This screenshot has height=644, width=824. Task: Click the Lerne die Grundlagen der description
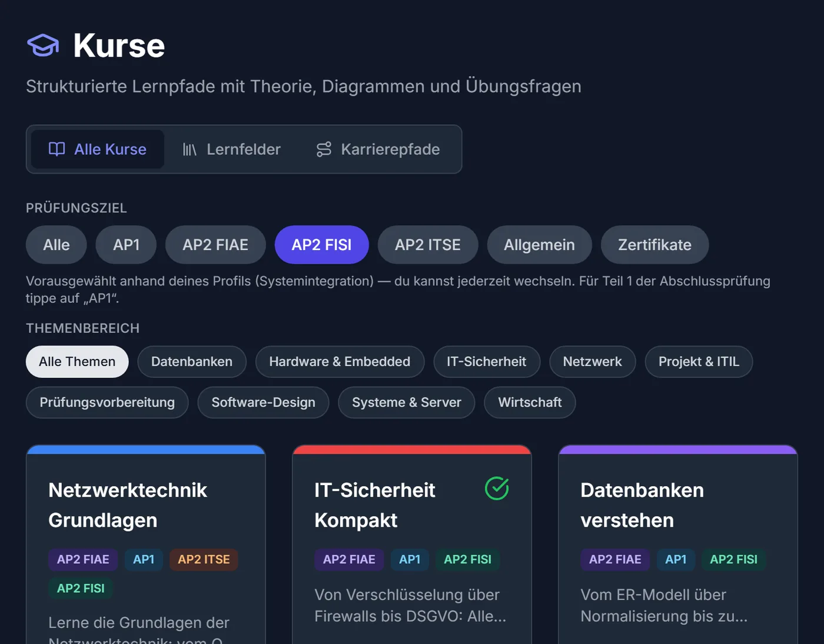click(139, 629)
